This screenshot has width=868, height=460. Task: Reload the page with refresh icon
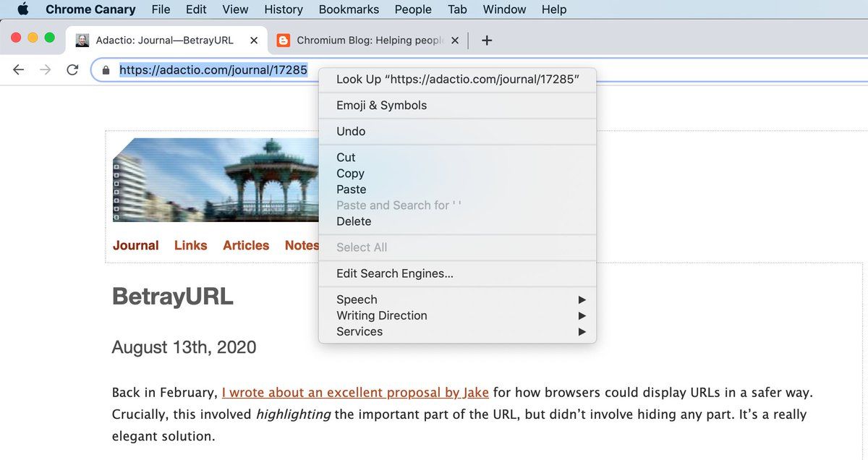click(72, 69)
